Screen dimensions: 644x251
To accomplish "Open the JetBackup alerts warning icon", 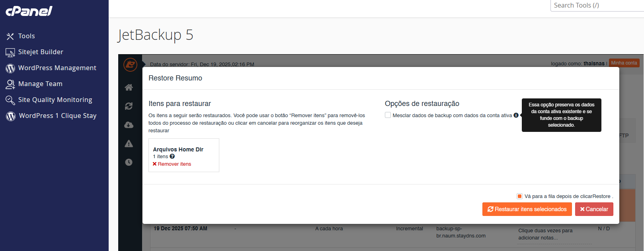I will pyautogui.click(x=129, y=143).
